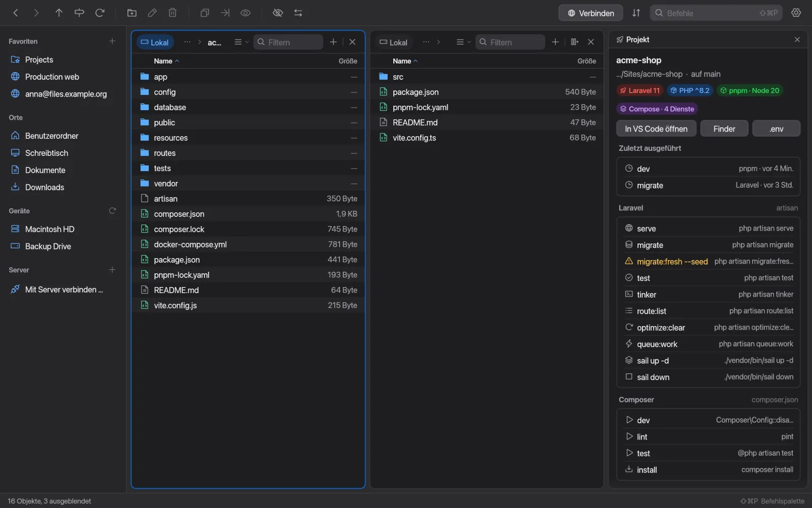Image resolution: width=812 pixels, height=508 pixels.
Task: Click the Finder button
Action: [x=724, y=129]
